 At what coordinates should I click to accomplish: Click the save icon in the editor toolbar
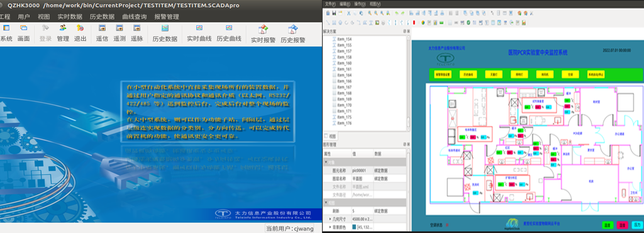pyautogui.click(x=334, y=13)
